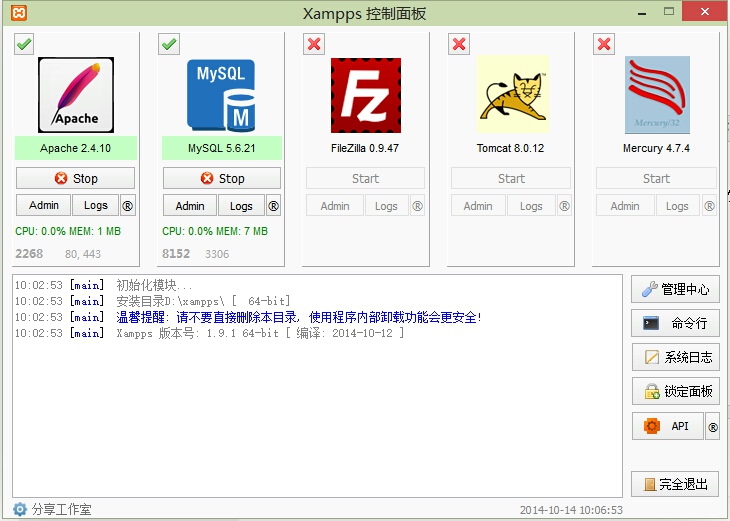The width and height of the screenshot is (730, 521).
Task: Click the API button
Action: [x=668, y=426]
